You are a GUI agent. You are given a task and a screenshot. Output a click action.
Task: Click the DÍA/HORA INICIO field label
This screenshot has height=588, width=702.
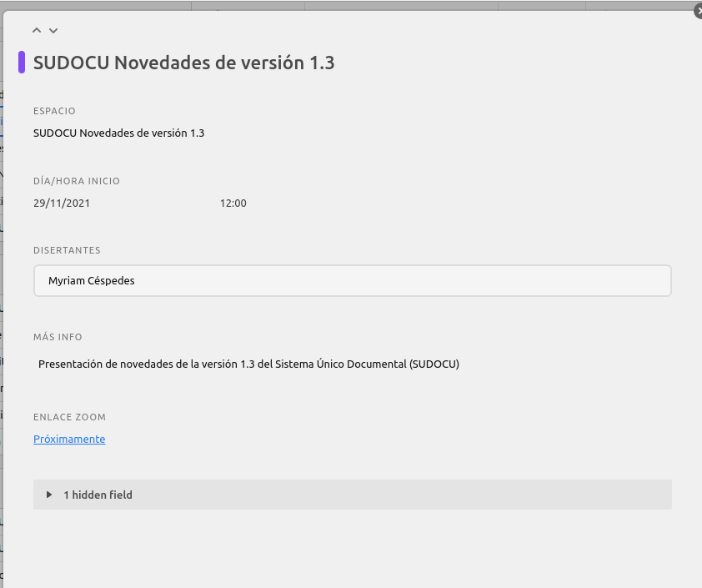77,181
